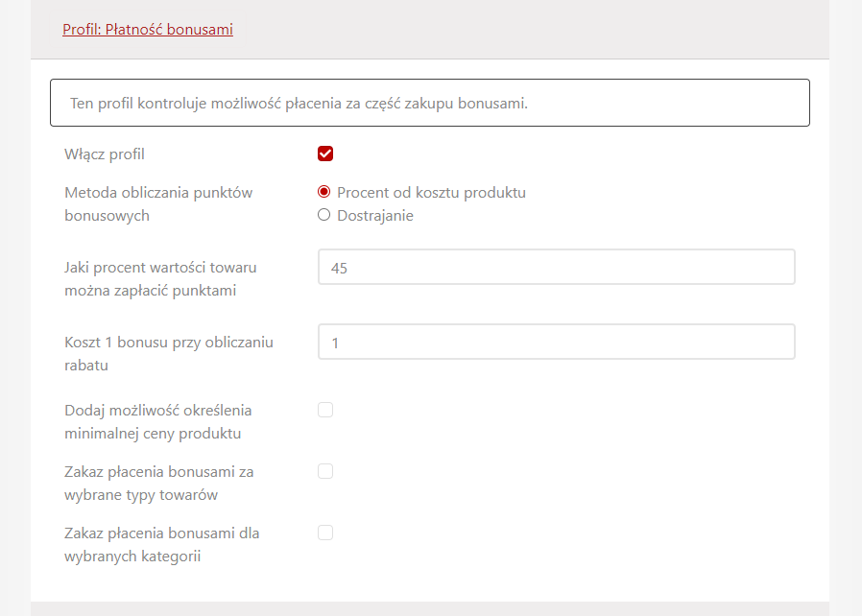Click the 'Dodaj możliwość określenia minimalnej ceny' label

(158, 421)
